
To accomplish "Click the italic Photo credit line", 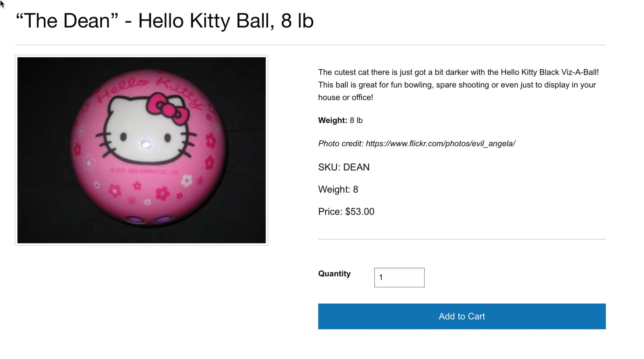I will [416, 143].
